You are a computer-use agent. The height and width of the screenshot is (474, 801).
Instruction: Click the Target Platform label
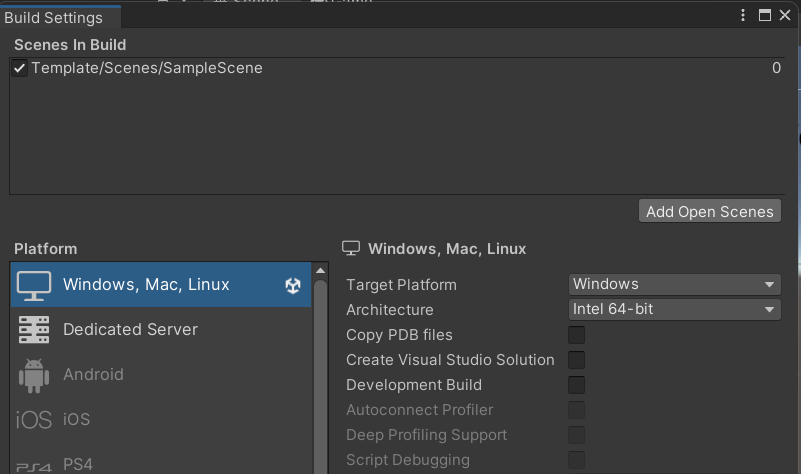(x=402, y=285)
